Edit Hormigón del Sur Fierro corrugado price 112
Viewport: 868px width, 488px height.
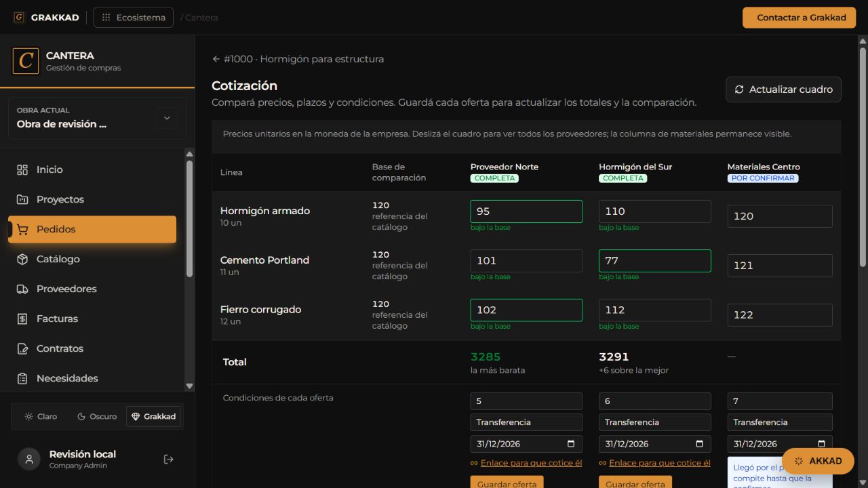tap(654, 310)
